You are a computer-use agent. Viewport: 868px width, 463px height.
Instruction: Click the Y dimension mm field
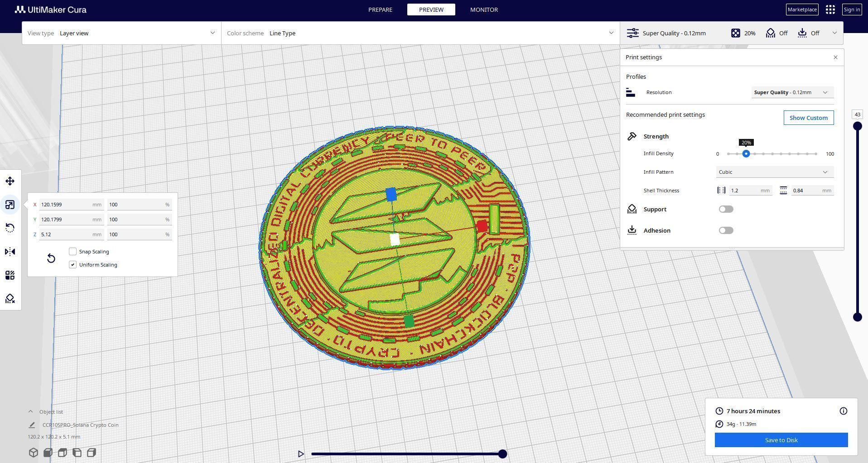tap(72, 220)
